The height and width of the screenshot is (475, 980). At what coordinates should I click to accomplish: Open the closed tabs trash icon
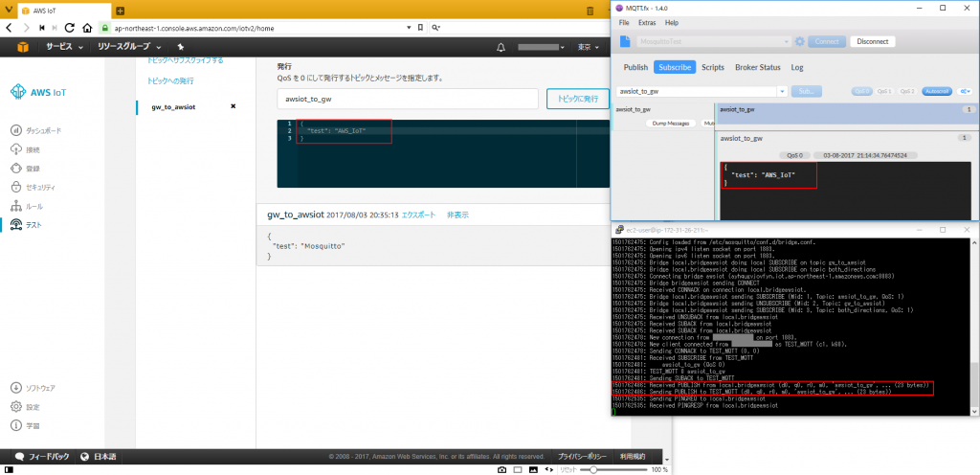pyautogui.click(x=590, y=11)
